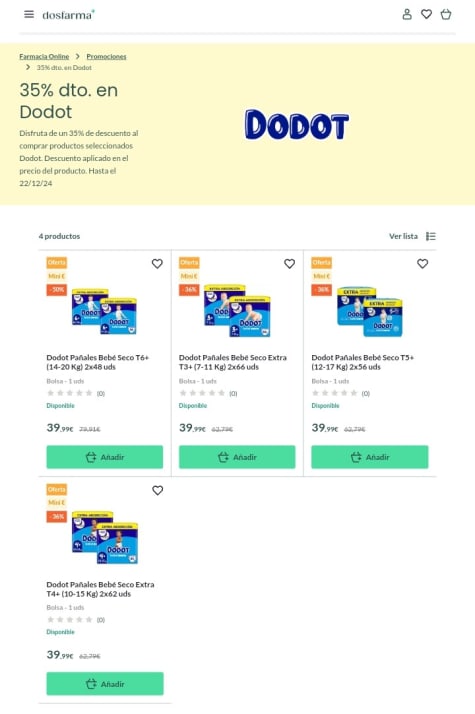Switch to list view icon

click(x=431, y=236)
